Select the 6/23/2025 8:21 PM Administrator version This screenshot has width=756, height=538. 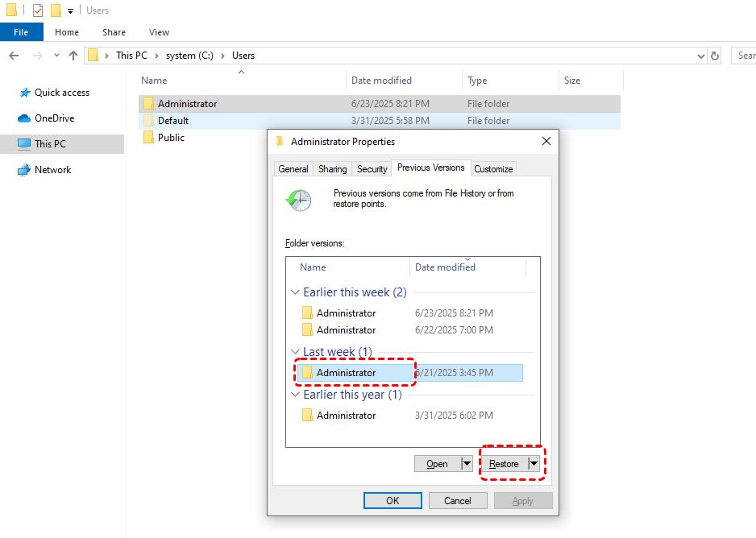[409, 313]
